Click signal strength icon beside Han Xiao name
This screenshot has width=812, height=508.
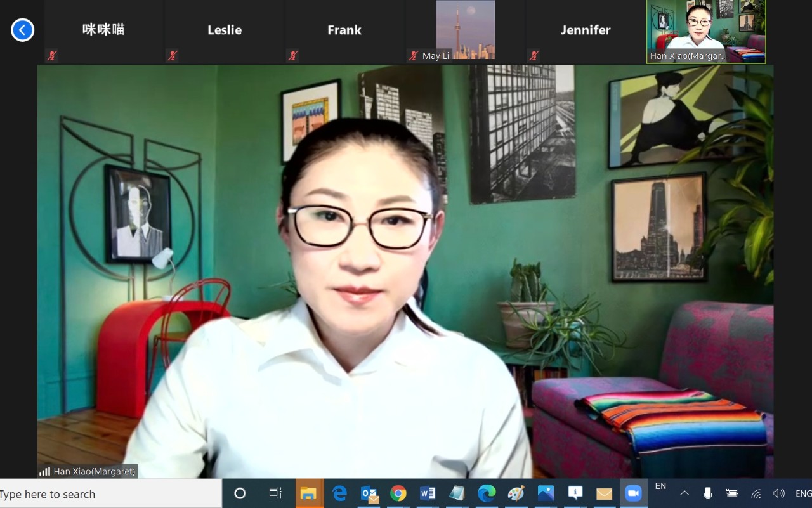point(44,471)
